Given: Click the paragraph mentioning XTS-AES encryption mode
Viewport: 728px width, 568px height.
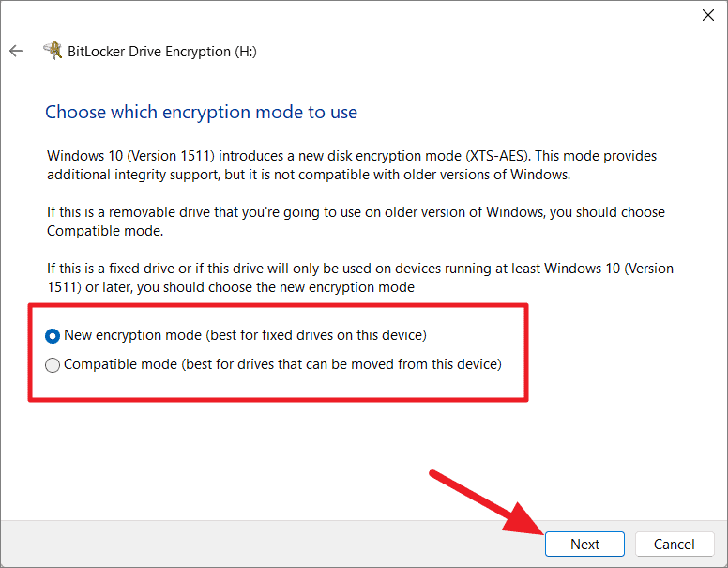Looking at the screenshot, I should coord(352,165).
